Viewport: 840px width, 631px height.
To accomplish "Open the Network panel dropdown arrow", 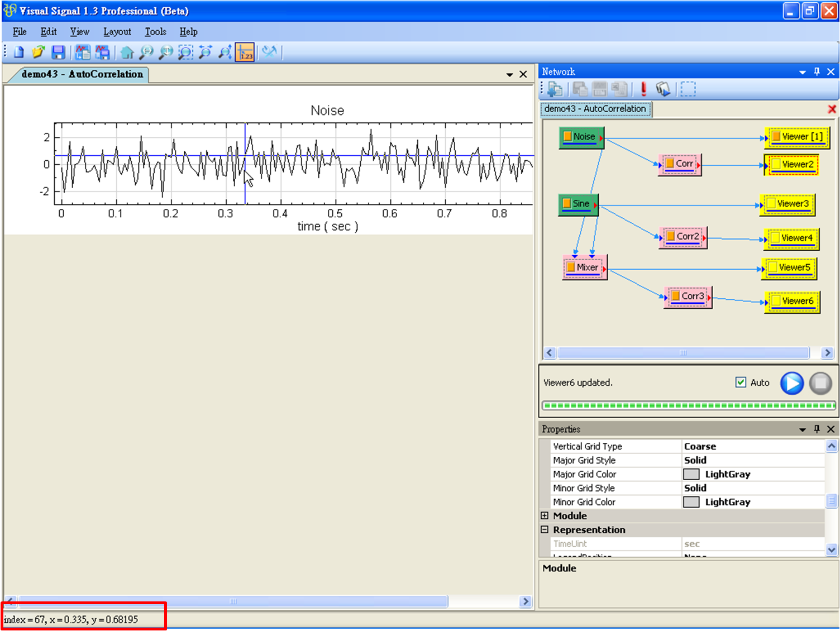I will 802,72.
